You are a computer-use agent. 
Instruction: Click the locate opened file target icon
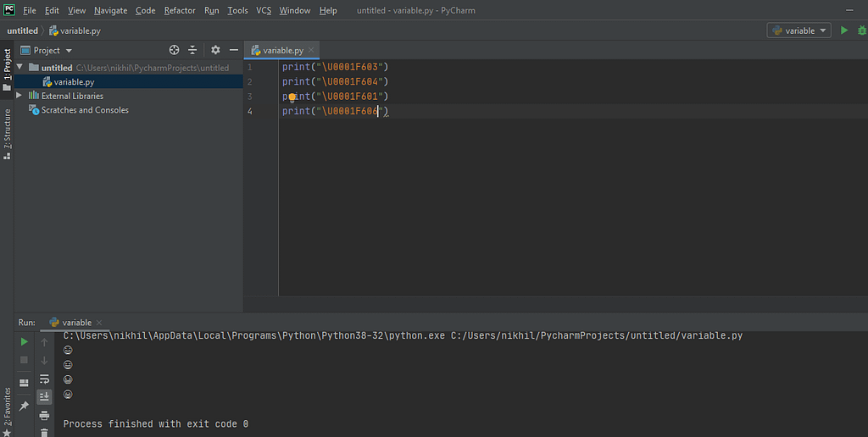(x=174, y=50)
